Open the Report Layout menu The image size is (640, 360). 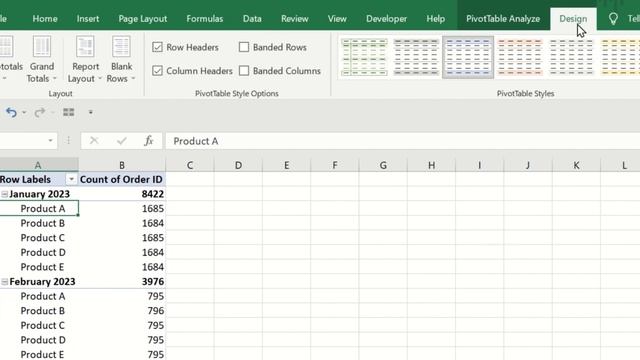(85, 59)
